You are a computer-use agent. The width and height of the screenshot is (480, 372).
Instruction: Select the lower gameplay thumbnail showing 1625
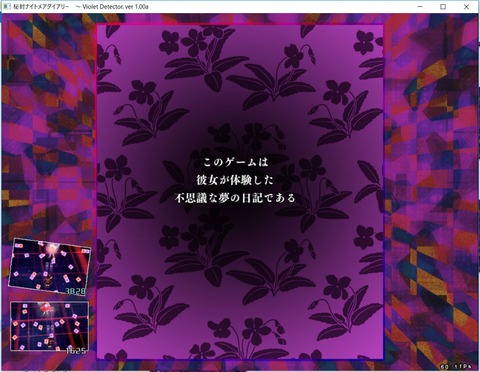click(49, 326)
